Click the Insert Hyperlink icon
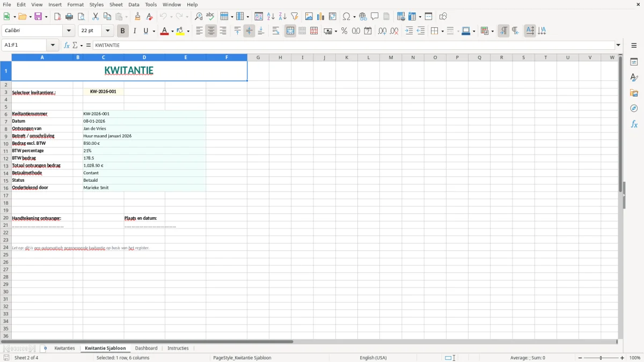 click(x=363, y=17)
